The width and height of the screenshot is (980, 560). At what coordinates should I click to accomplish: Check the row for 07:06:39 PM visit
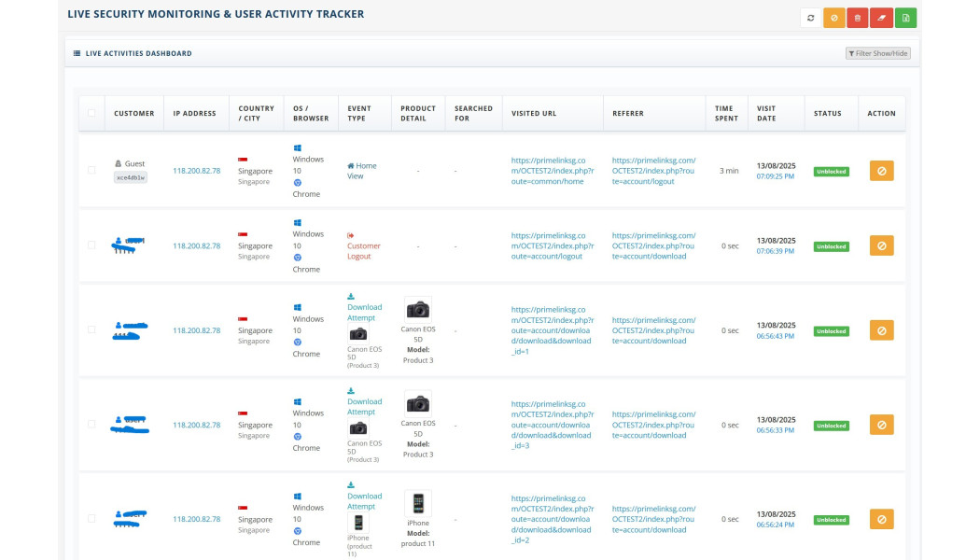91,245
